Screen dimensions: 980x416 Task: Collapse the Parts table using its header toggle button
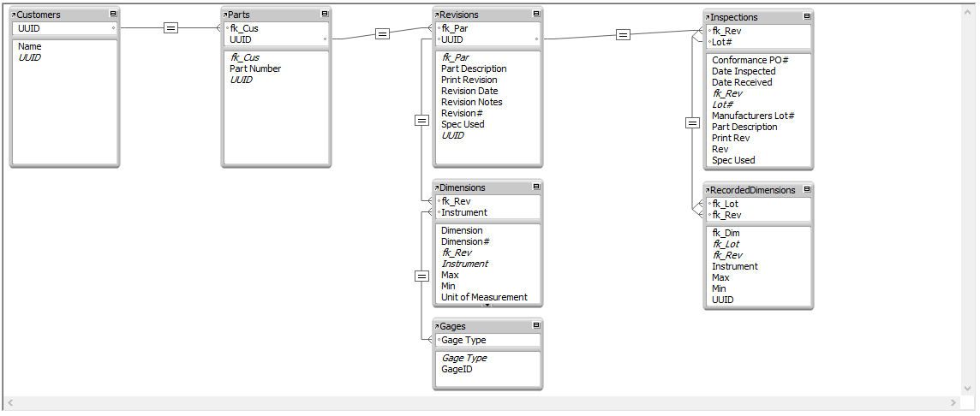click(x=325, y=14)
